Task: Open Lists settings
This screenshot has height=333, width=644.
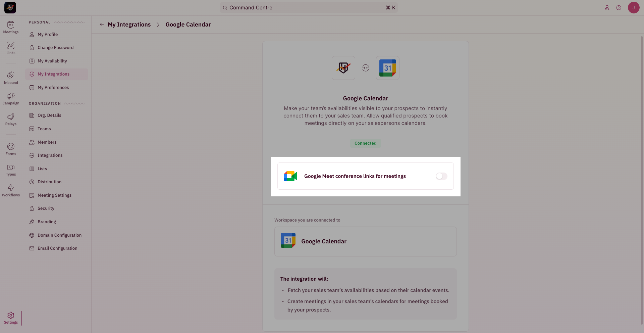Action: point(56,169)
